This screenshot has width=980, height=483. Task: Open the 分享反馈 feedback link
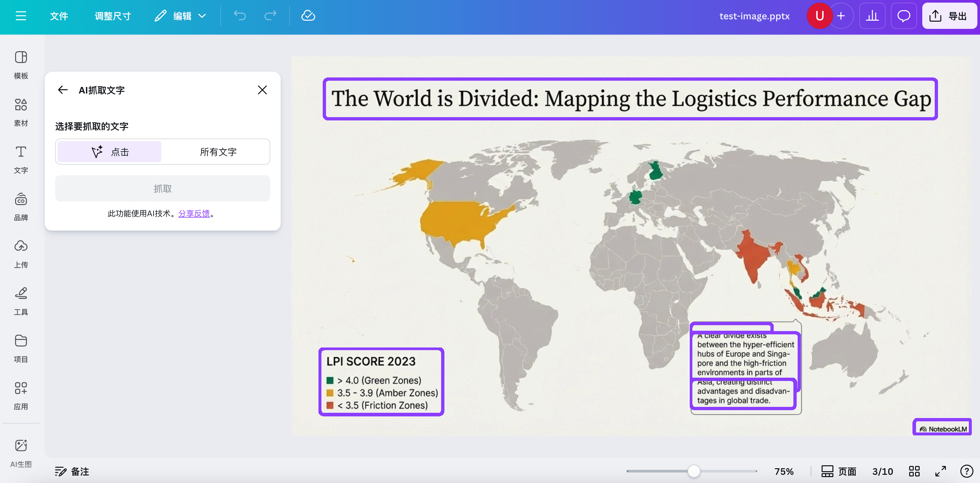tap(194, 213)
